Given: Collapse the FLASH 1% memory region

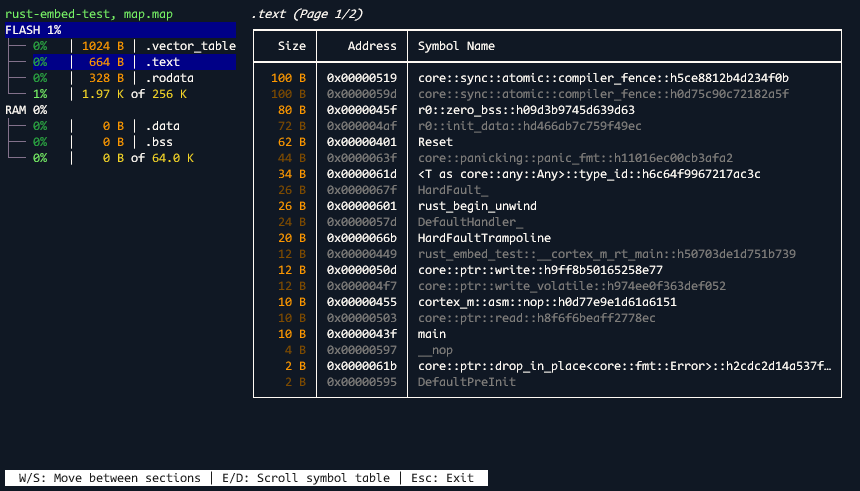Looking at the screenshot, I should tap(32, 30).
